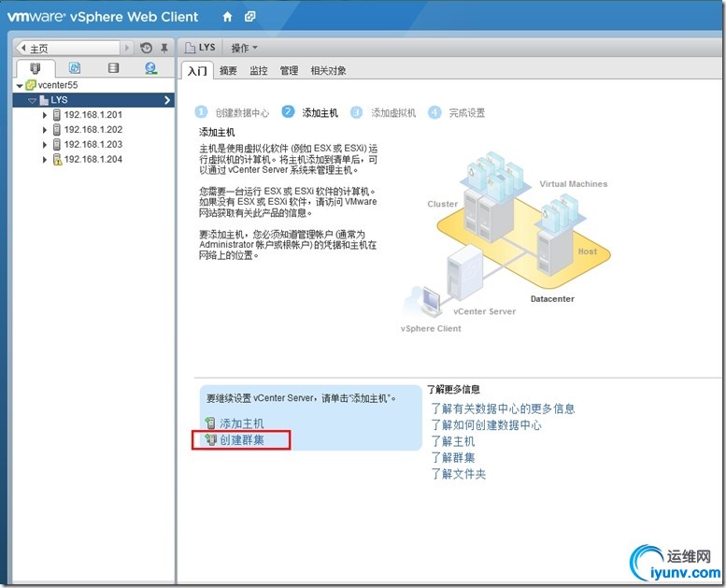Click navigator forward arrow button
Screen dimensions: 726x588
click(127, 49)
